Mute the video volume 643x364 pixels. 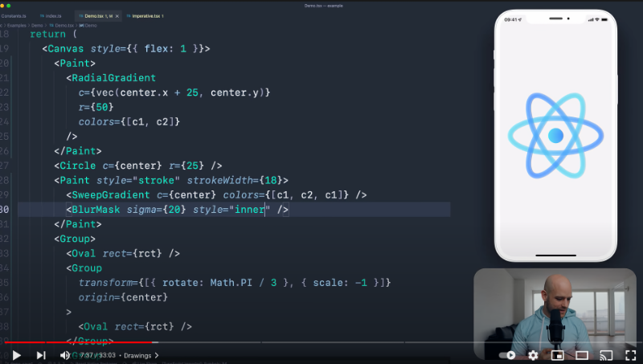[65, 355]
